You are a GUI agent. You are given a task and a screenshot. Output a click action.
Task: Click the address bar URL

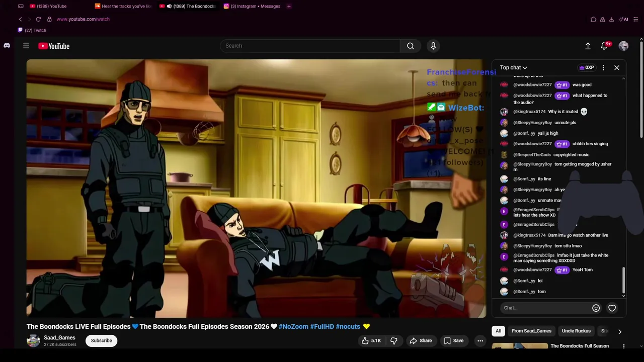pyautogui.click(x=83, y=19)
